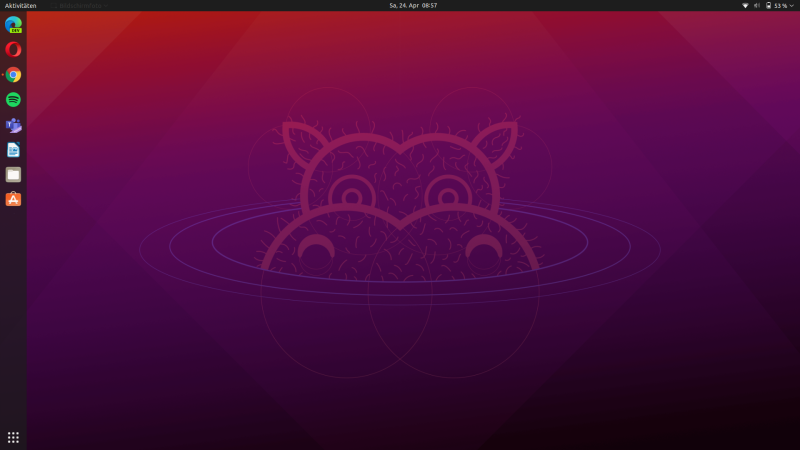Click the Aktivitäten button
The width and height of the screenshot is (800, 450).
20,6
